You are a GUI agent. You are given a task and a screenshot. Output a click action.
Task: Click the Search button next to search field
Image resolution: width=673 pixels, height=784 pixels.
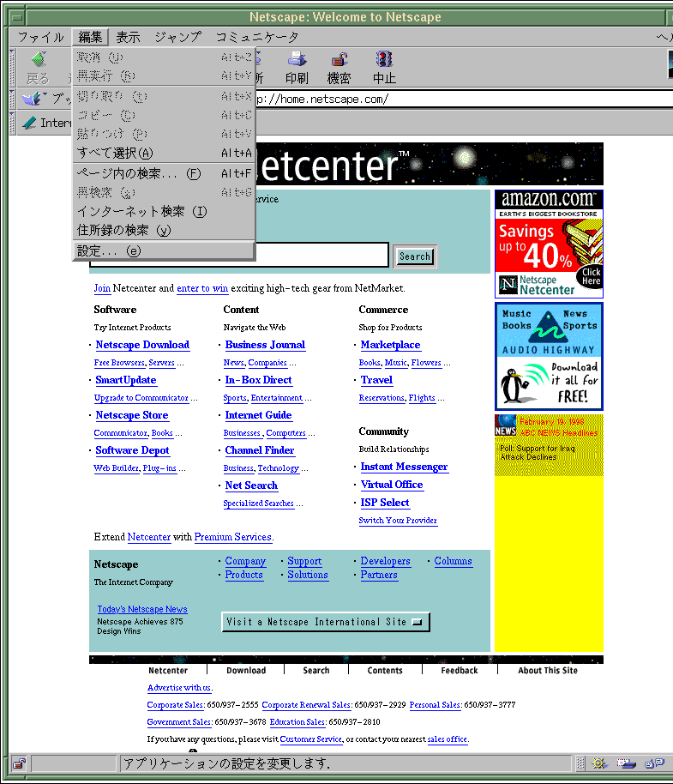click(415, 256)
